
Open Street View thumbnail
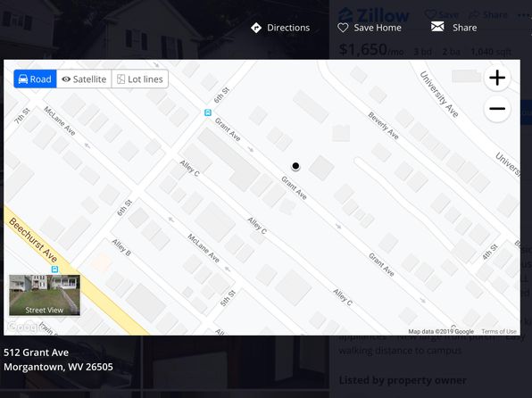click(45, 295)
